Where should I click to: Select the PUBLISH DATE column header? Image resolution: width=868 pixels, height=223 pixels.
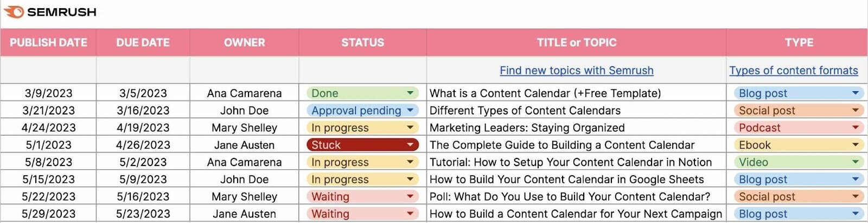pos(48,42)
